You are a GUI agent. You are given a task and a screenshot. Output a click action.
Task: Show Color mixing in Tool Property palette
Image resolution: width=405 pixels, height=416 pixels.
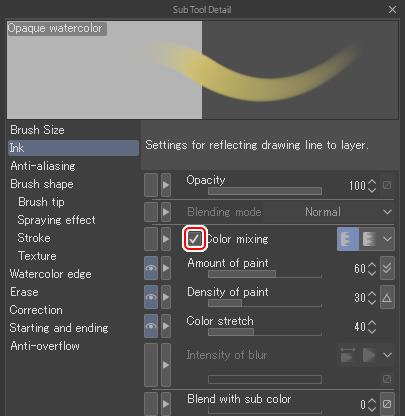click(x=151, y=239)
